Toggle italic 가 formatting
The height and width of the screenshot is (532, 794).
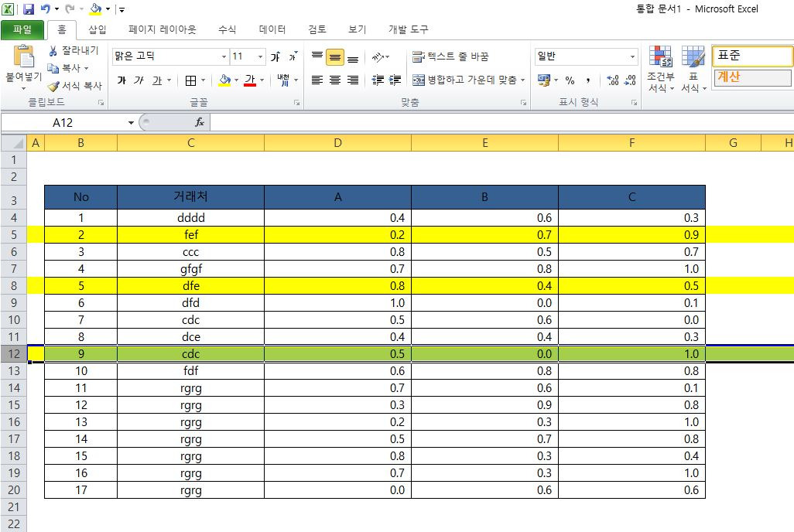(x=139, y=80)
